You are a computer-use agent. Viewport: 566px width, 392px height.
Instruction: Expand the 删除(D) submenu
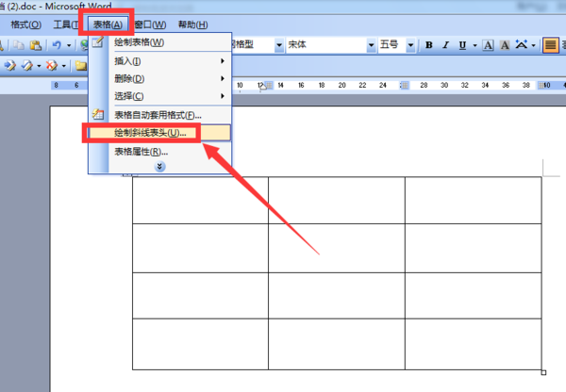point(160,78)
